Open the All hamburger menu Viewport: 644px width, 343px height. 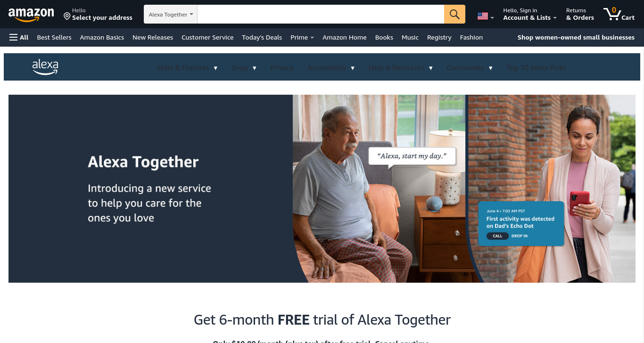pyautogui.click(x=19, y=37)
